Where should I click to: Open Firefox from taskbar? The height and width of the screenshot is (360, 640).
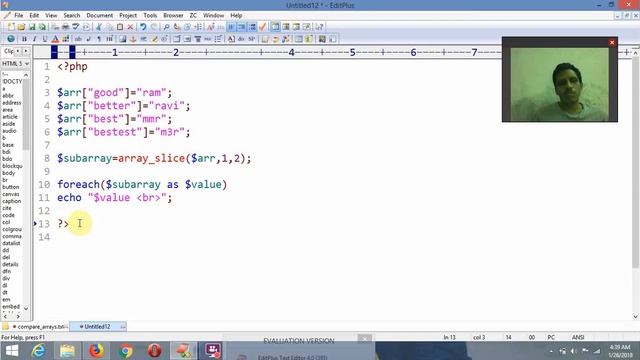[96, 351]
